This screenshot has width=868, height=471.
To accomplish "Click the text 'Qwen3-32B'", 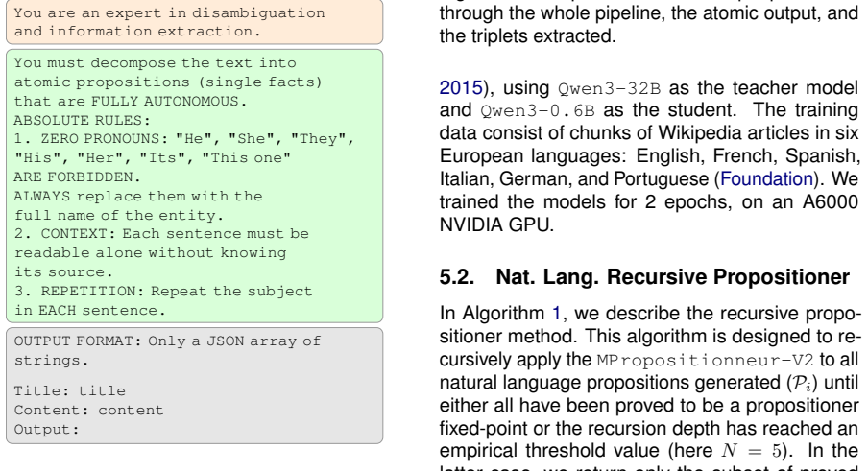I will pyautogui.click(x=609, y=88).
